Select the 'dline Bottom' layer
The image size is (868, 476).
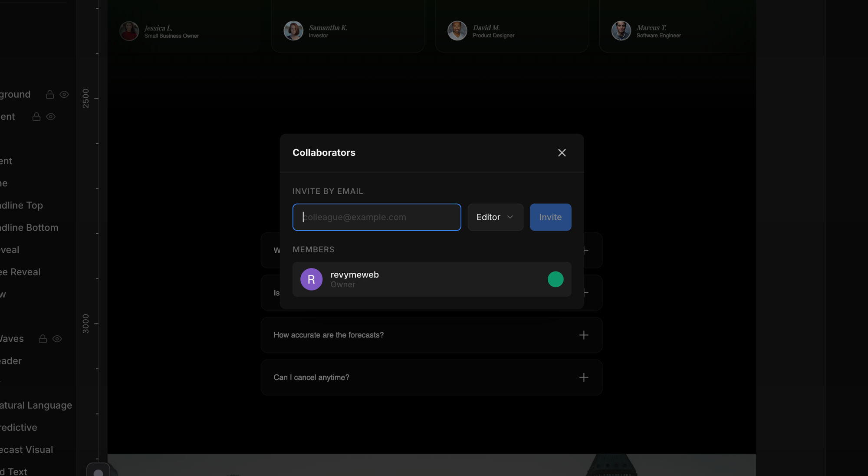29,228
